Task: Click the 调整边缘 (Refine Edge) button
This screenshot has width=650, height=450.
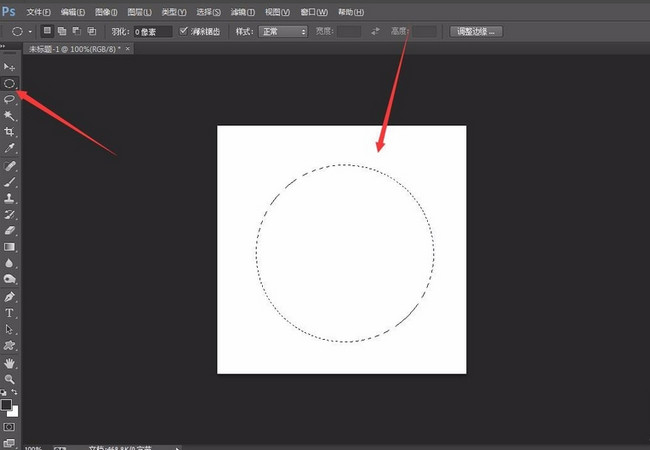Action: (476, 31)
